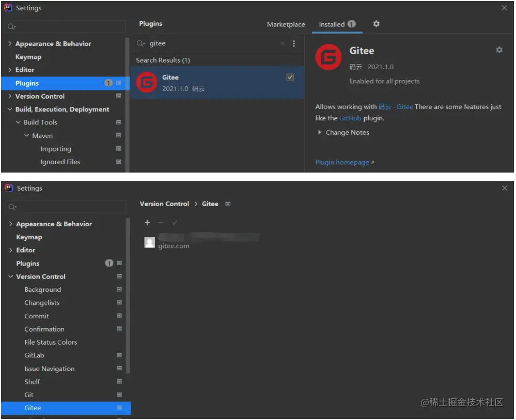Click the set default account checkmark icon

[x=174, y=223]
